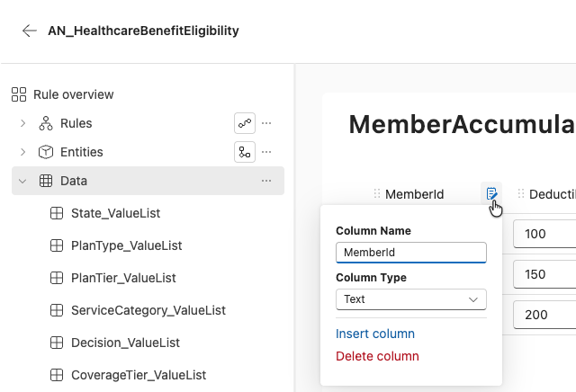
Task: Open more options for Rules
Action: coord(266,123)
